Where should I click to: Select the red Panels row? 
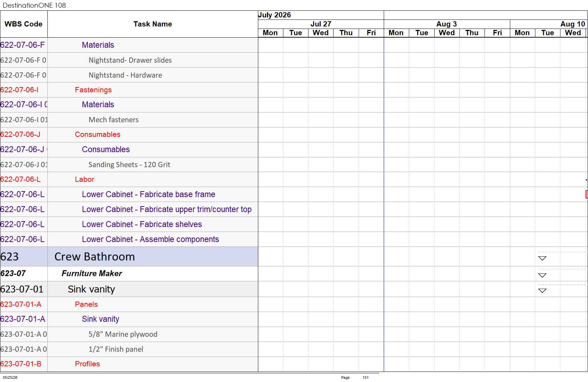[x=129, y=304]
